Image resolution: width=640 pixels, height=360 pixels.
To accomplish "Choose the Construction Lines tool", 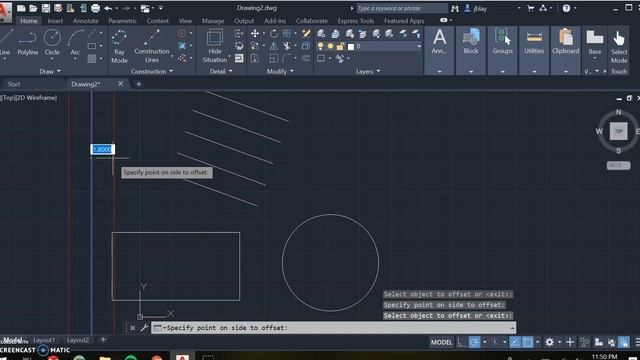I will pos(152,47).
